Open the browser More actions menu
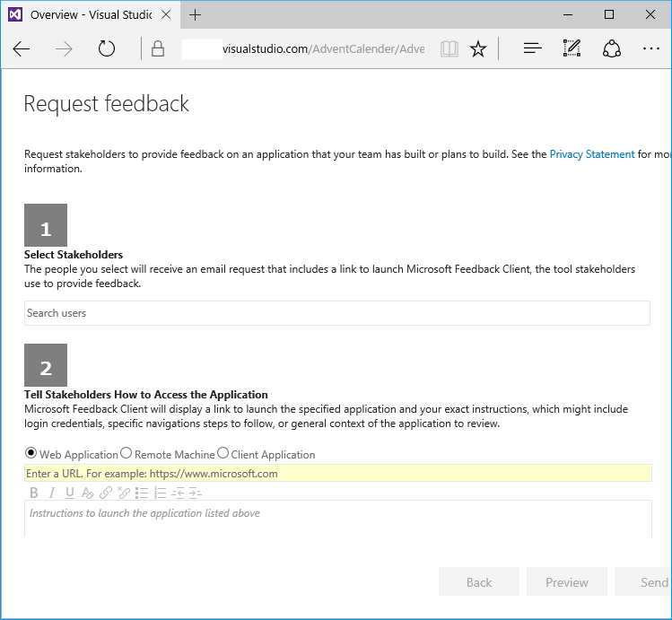This screenshot has width=672, height=620. [x=651, y=48]
